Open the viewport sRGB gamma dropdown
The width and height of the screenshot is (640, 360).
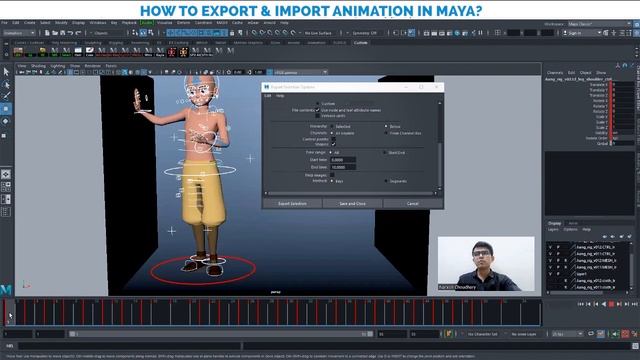301,72
